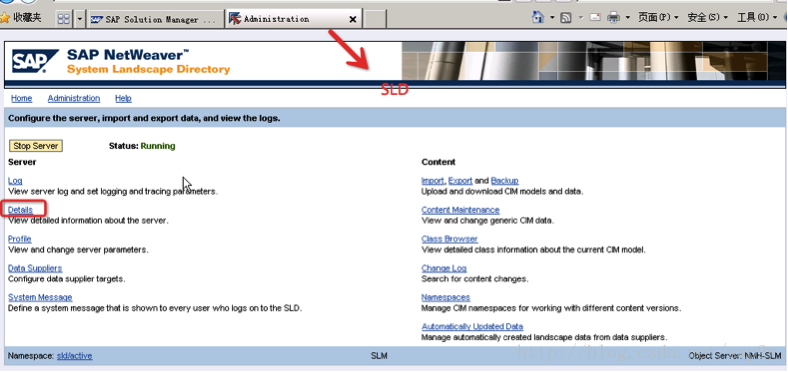This screenshot has width=788, height=372.
Task: Open the Administration navigation link
Action: 74,99
